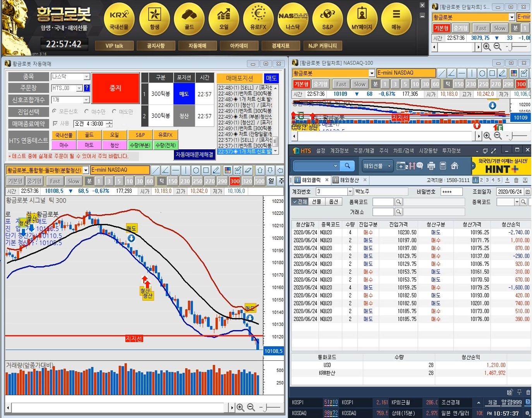Open the 골드 (Gold) round icon

point(189,19)
